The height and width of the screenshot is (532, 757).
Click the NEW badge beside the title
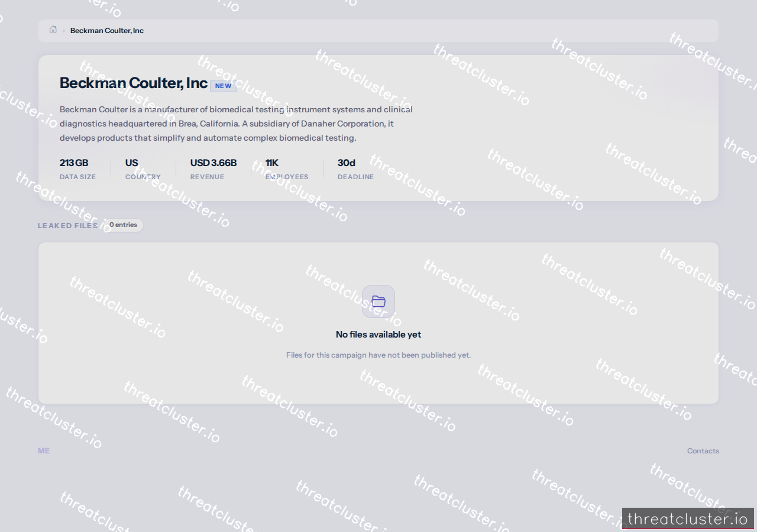point(224,86)
